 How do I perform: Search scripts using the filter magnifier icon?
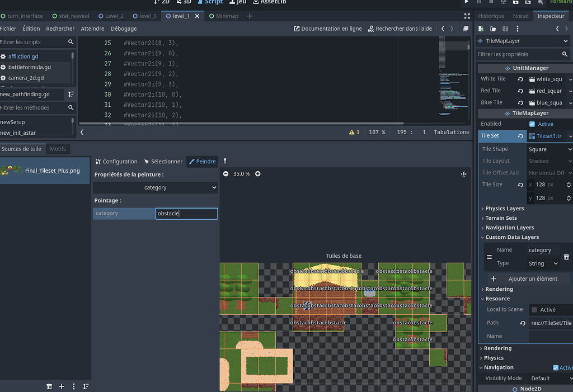[71, 42]
